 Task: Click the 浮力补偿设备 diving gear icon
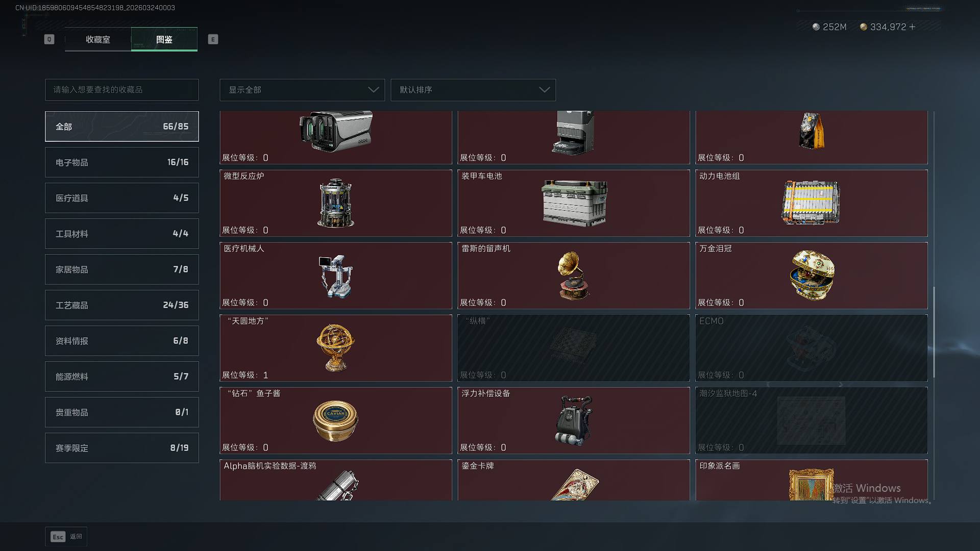[574, 420]
